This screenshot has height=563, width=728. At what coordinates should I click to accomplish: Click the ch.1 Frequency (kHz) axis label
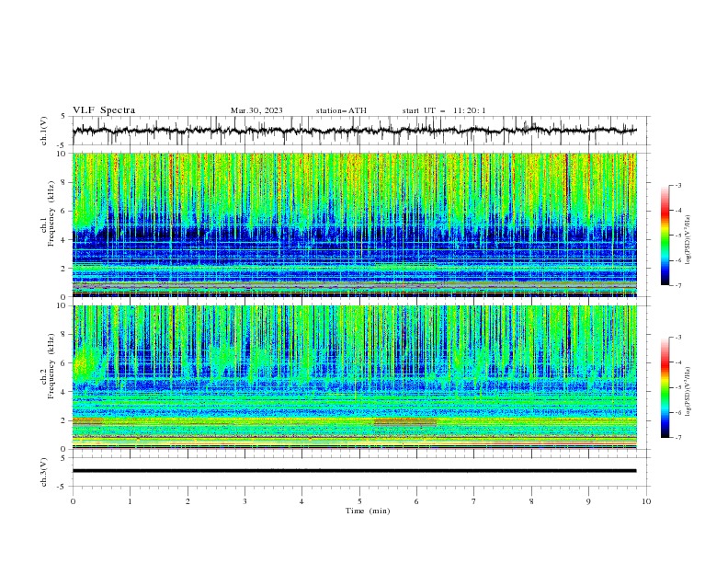(x=48, y=213)
